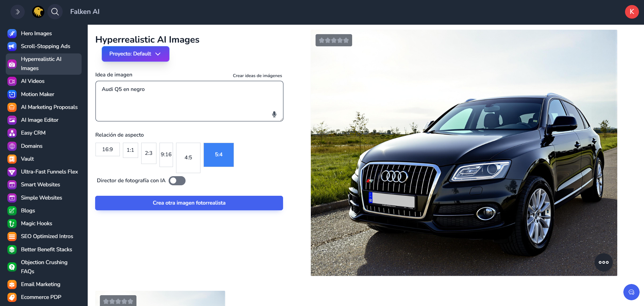Select the 1:1 aspect ratio
The image size is (644, 306).
pyautogui.click(x=130, y=150)
